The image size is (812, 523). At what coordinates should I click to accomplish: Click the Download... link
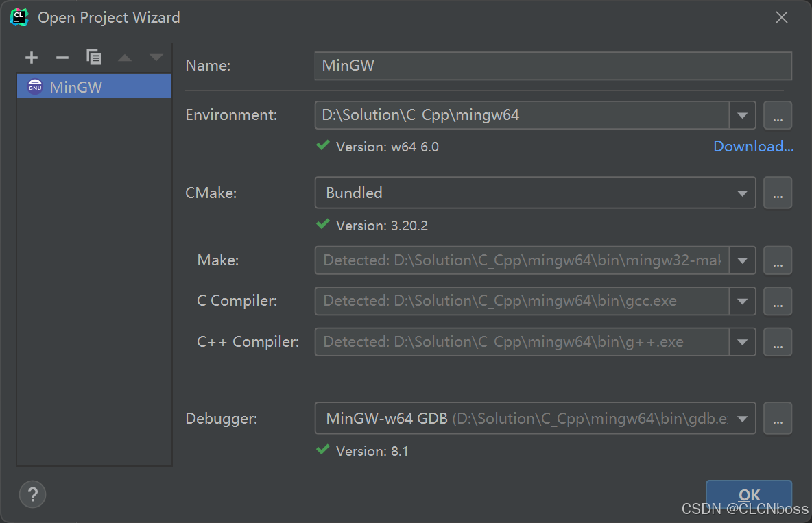[x=754, y=147]
